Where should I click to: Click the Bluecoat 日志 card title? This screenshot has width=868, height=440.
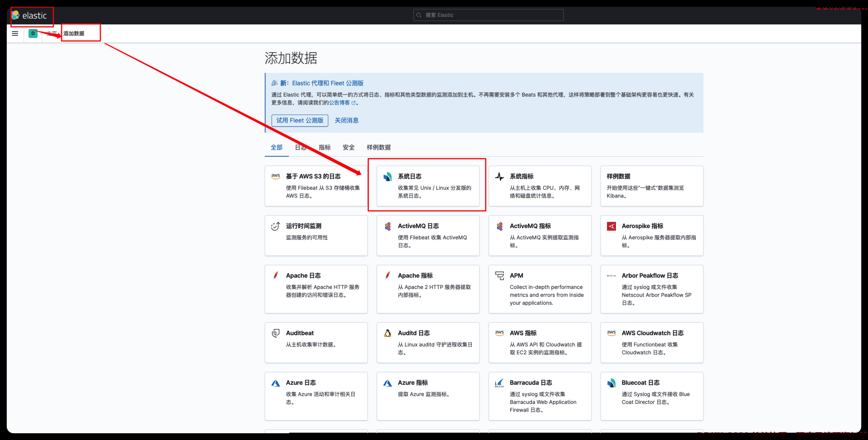[641, 383]
